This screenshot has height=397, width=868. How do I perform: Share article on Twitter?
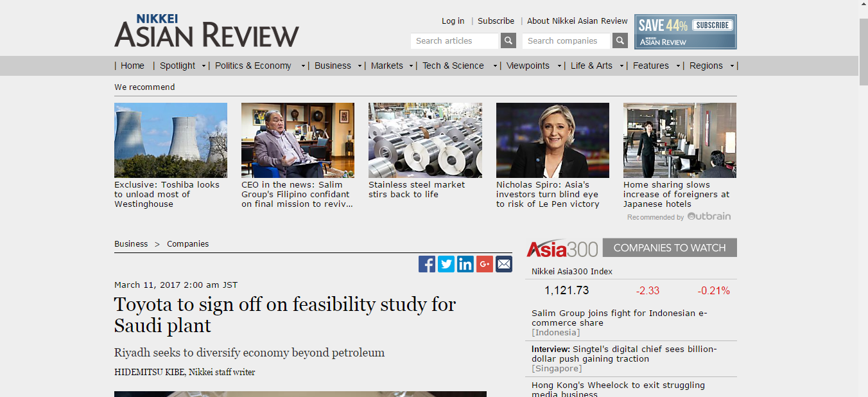[446, 264]
